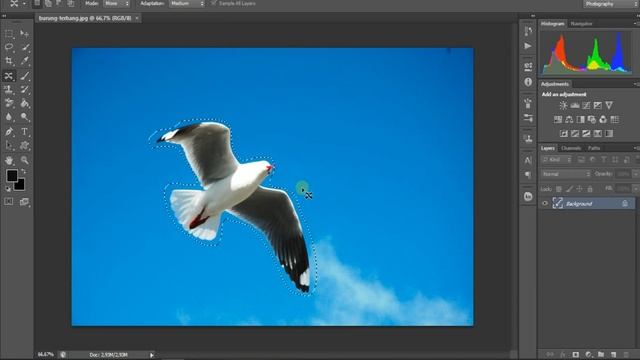Select the Content-Aware Move tool

9,76
